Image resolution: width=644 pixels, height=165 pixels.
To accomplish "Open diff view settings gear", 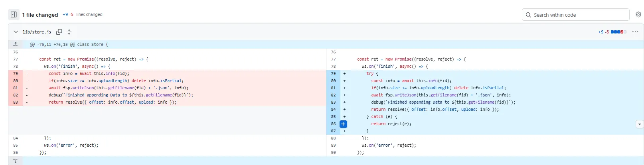I will [638, 15].
